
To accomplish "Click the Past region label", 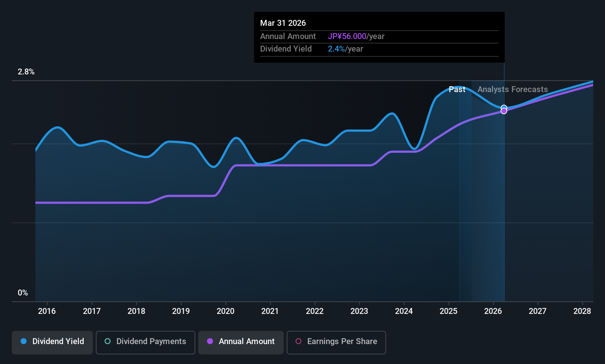I will pos(457,90).
